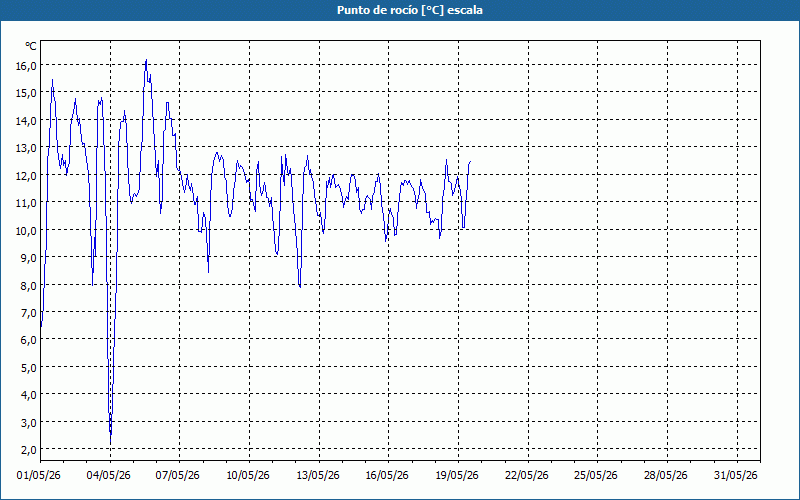This screenshot has width=800, height=500.
Task: Click the 01/05/26 date label
Action: pyautogui.click(x=39, y=476)
